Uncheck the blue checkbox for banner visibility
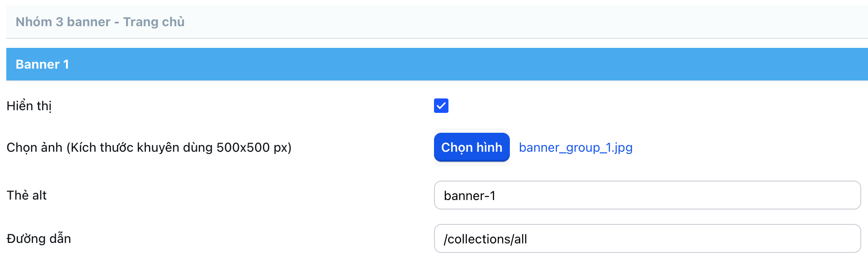The image size is (868, 261). click(441, 106)
